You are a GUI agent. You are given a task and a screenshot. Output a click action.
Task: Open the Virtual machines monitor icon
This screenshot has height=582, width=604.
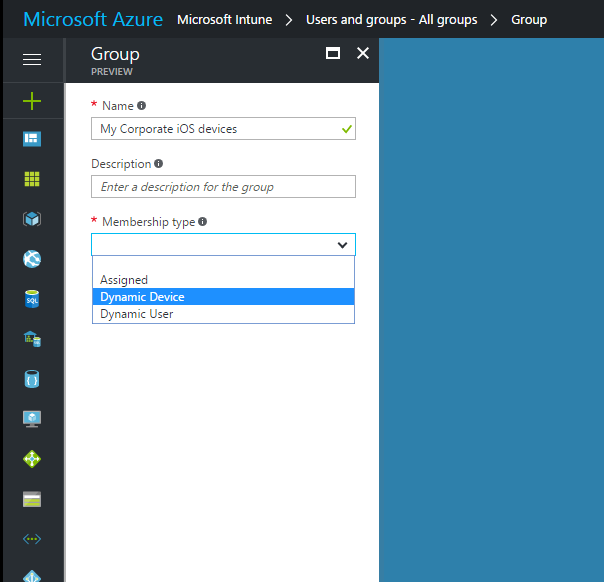tap(32, 419)
